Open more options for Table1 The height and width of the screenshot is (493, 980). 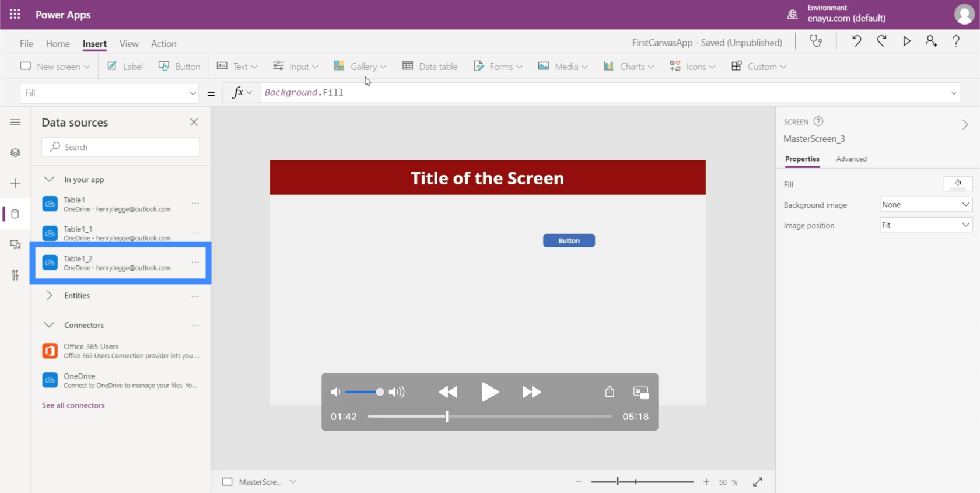click(x=195, y=204)
